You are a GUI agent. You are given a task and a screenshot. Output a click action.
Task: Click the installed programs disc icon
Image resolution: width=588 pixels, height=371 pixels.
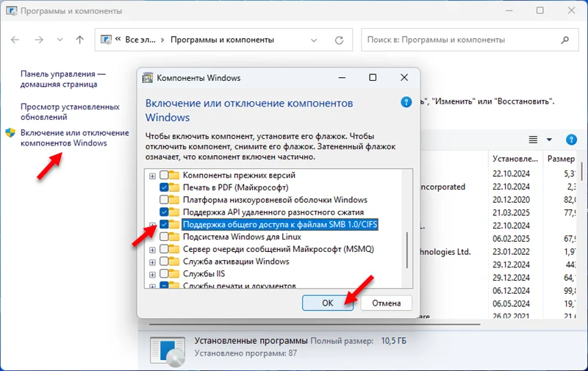pos(168,350)
